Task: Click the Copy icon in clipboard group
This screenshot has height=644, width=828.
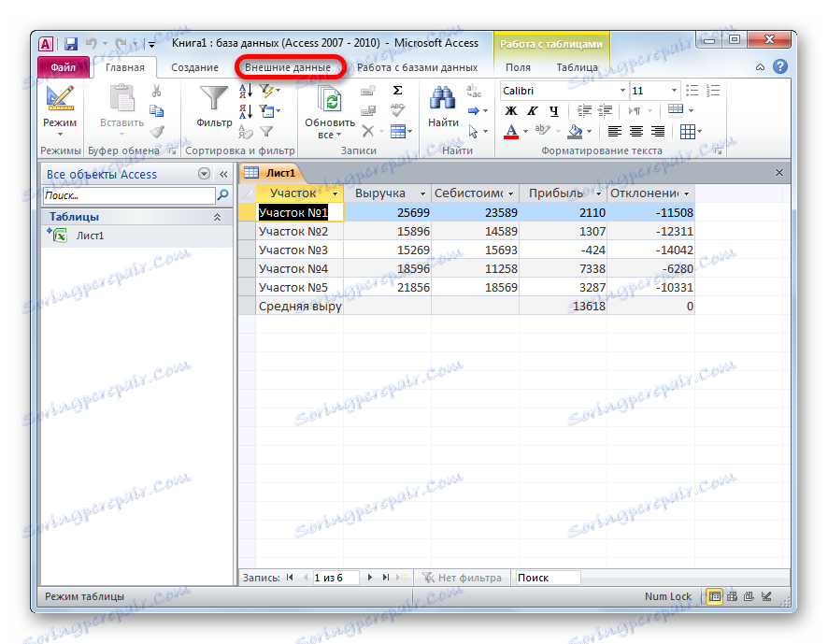Action: point(156,111)
